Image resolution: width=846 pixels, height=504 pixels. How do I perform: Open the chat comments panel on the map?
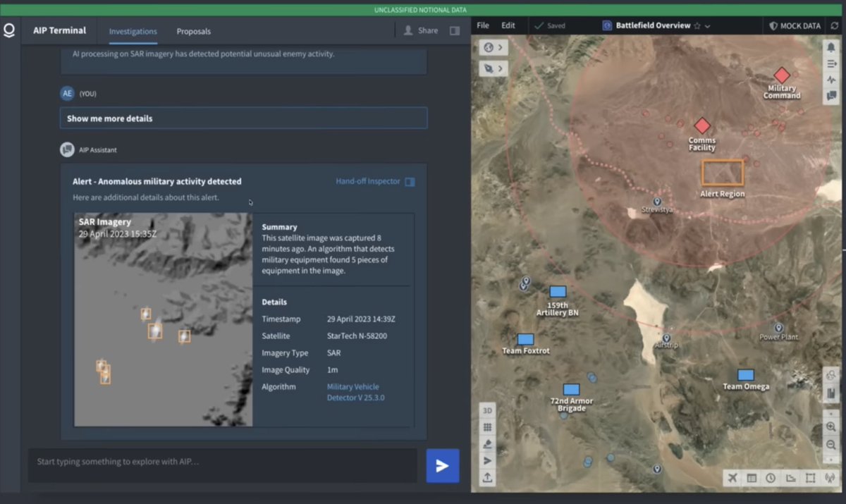click(831, 96)
